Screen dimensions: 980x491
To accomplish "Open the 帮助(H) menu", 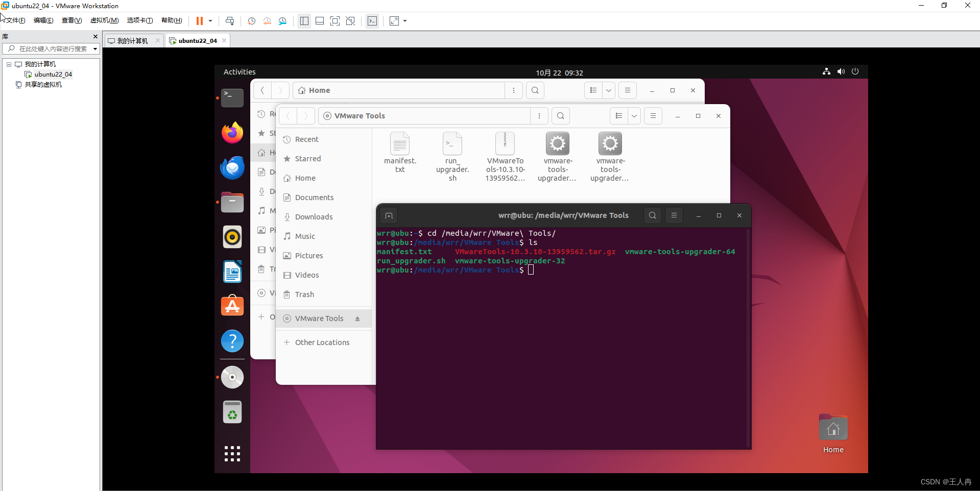I will [x=172, y=20].
